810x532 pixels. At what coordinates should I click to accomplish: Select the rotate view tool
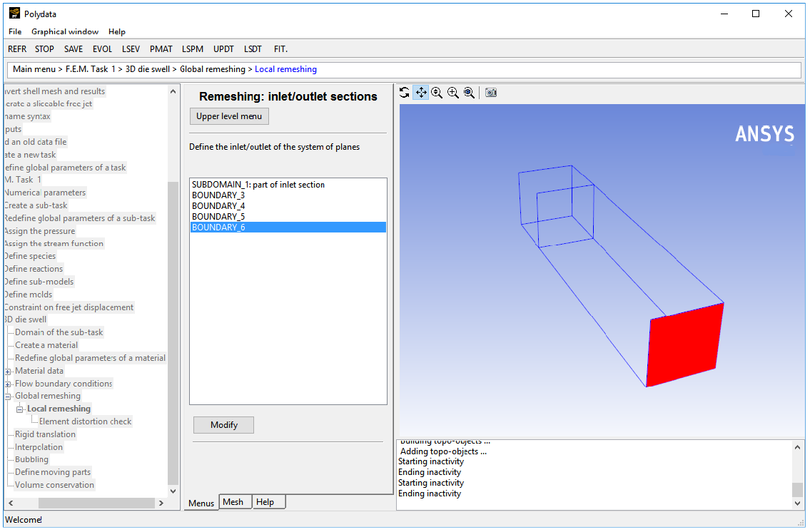405,93
